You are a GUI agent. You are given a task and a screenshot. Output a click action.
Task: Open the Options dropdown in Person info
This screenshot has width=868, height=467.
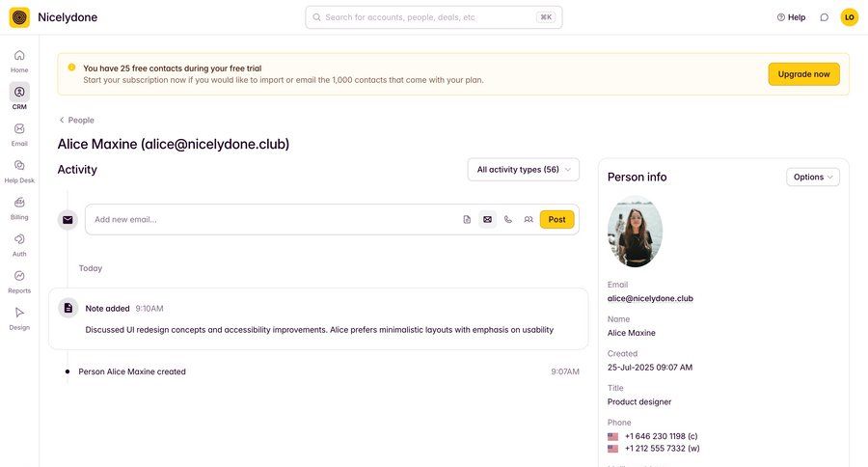813,177
